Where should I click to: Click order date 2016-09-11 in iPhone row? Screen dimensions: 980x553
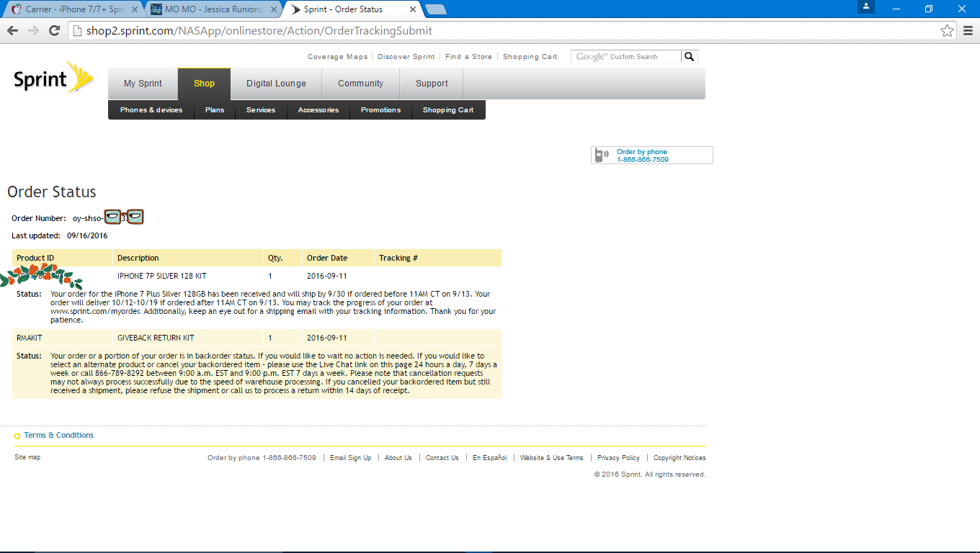point(327,276)
